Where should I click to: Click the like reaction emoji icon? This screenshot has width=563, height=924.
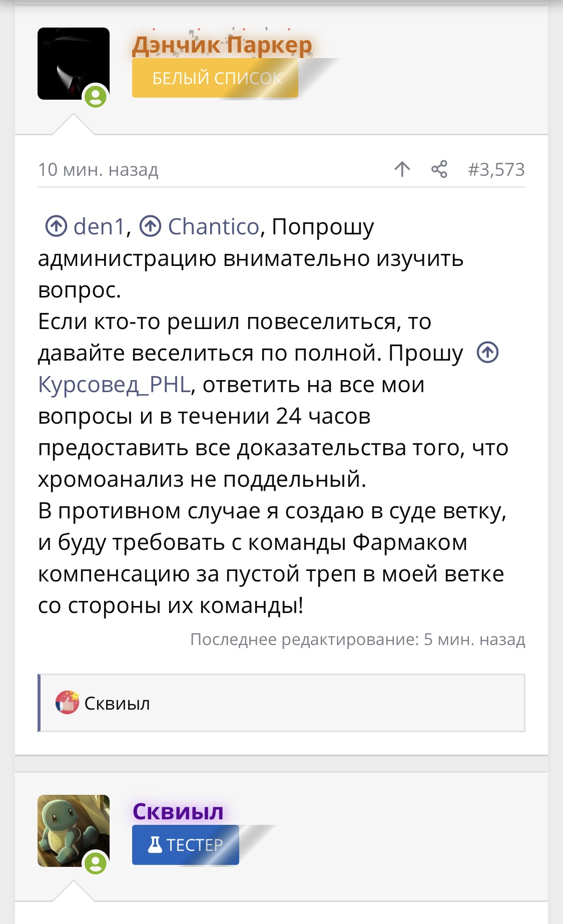click(67, 703)
